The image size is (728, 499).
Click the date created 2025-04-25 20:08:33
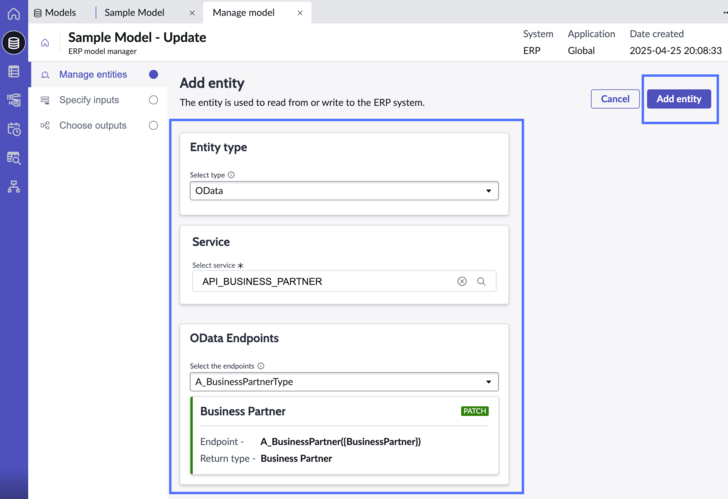676,51
